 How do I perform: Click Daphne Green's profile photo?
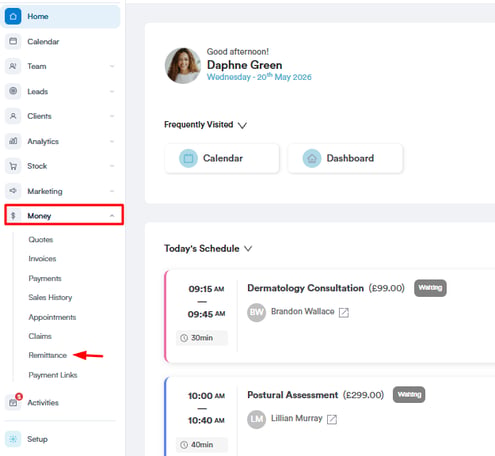pos(183,65)
